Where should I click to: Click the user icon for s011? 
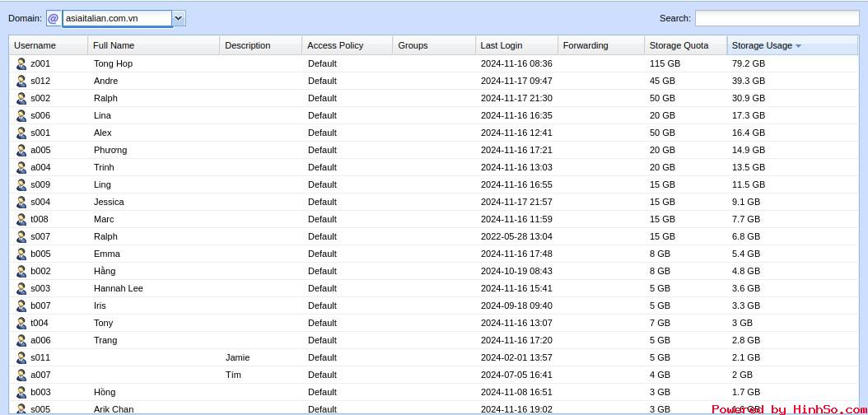(x=21, y=357)
